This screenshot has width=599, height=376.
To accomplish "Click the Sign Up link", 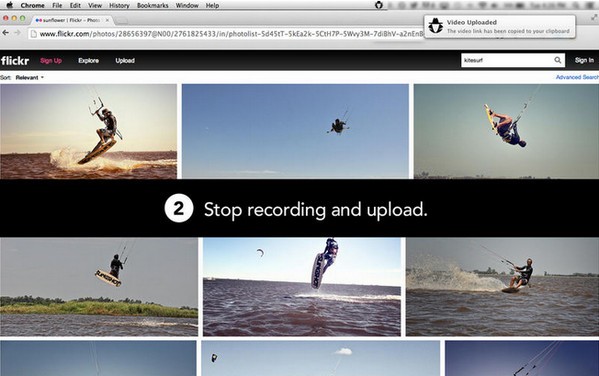I will (51, 60).
